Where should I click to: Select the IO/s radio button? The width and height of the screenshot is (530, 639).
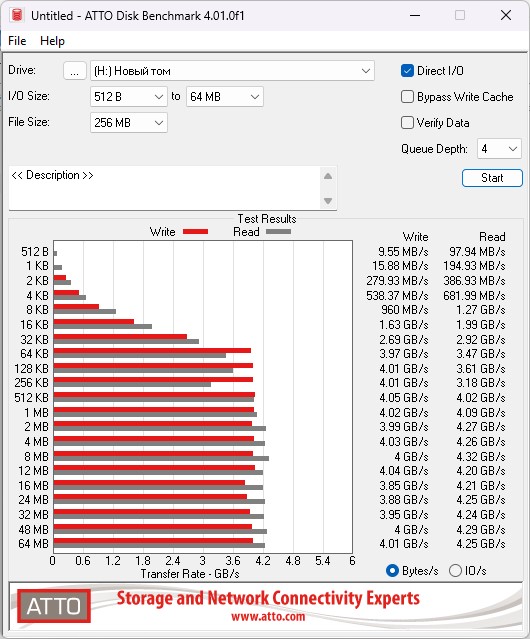(455, 571)
